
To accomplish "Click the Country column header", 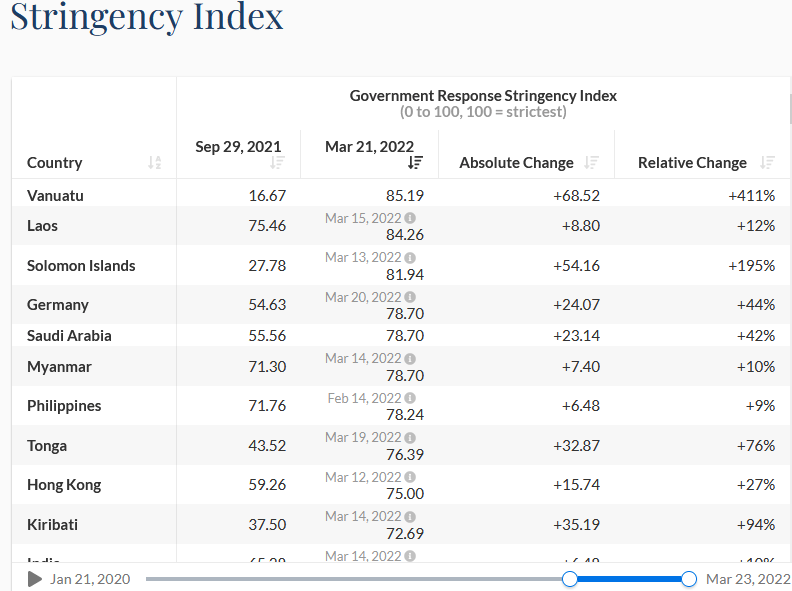I will (55, 163).
